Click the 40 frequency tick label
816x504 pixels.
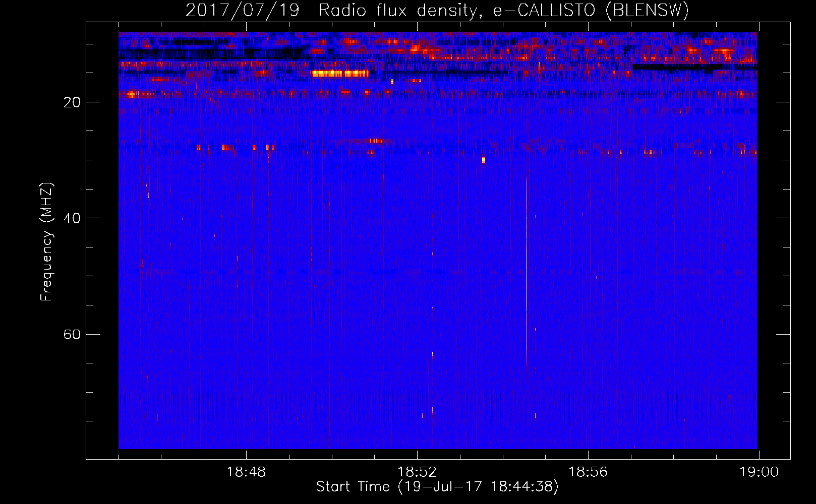(x=72, y=218)
